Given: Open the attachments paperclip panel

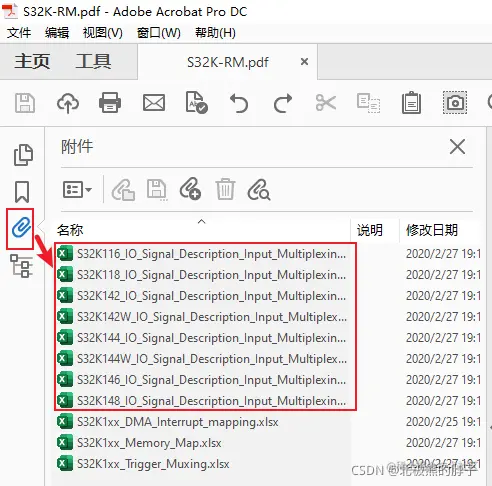Looking at the screenshot, I should pos(21,227).
